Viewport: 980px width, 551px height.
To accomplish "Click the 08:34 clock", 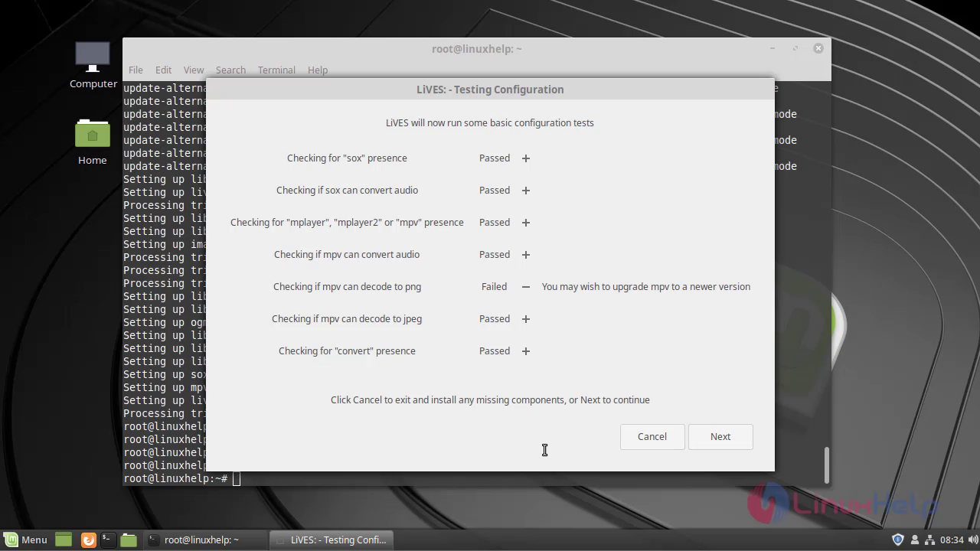I will 952,540.
